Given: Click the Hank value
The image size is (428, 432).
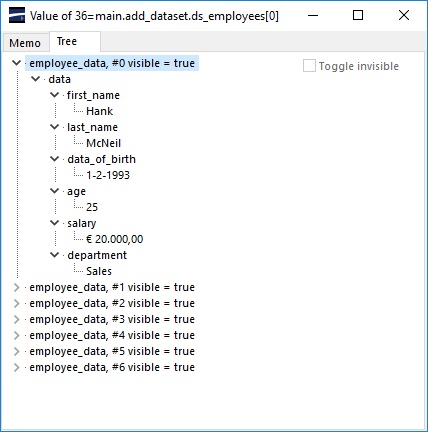Looking at the screenshot, I should (99, 111).
